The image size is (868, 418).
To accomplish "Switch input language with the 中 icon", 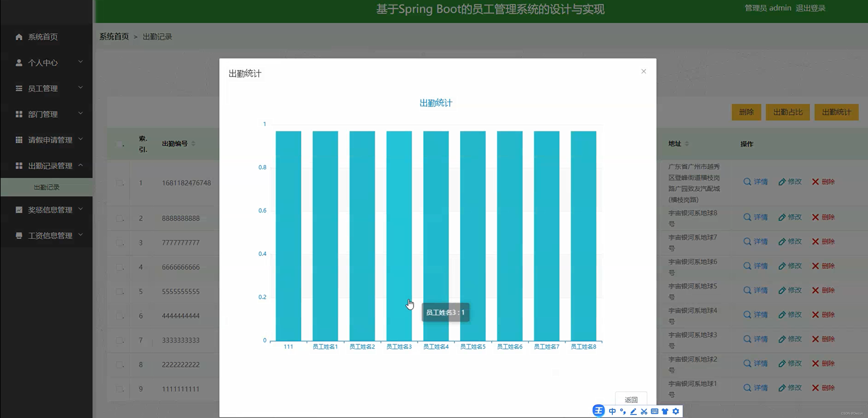I will point(612,411).
